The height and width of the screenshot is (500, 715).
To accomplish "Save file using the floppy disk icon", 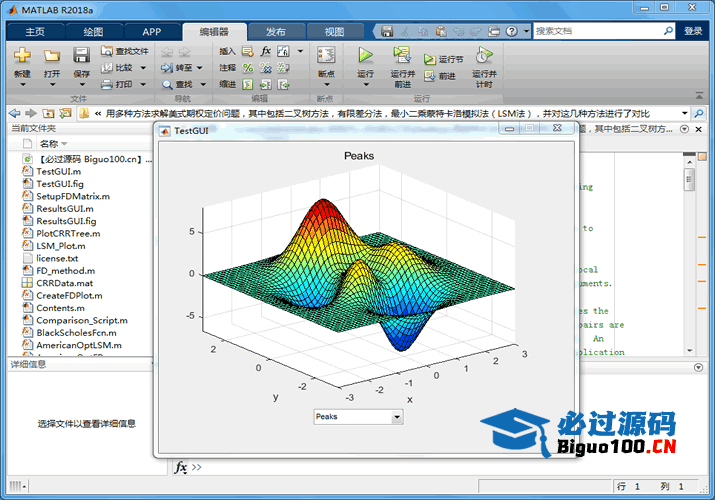I will pyautogui.click(x=82, y=55).
